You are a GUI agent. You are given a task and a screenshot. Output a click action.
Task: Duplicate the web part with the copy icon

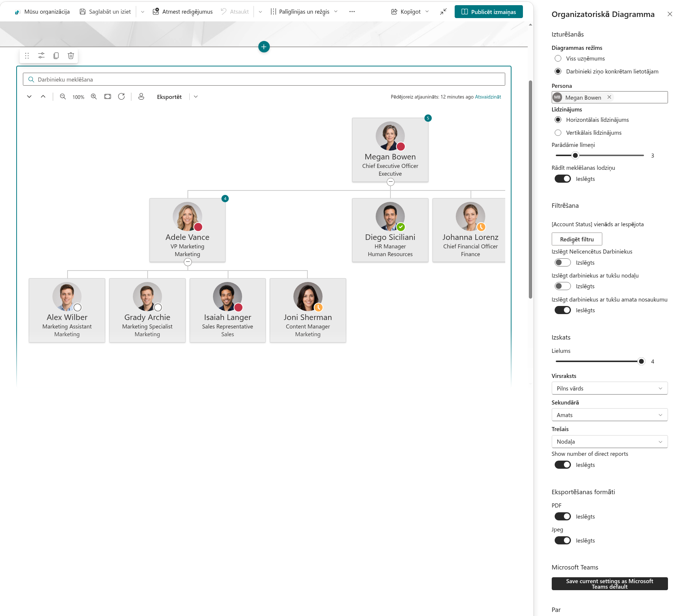tap(56, 56)
